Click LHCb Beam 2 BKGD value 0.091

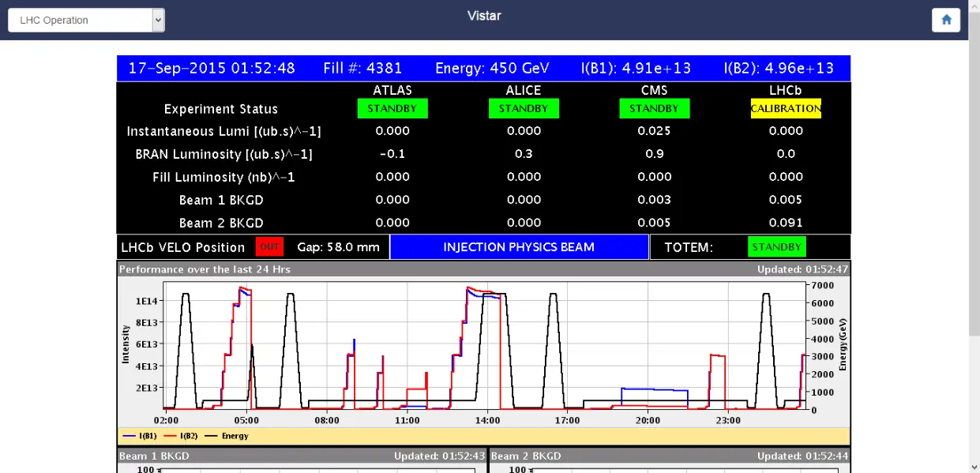[x=786, y=223]
